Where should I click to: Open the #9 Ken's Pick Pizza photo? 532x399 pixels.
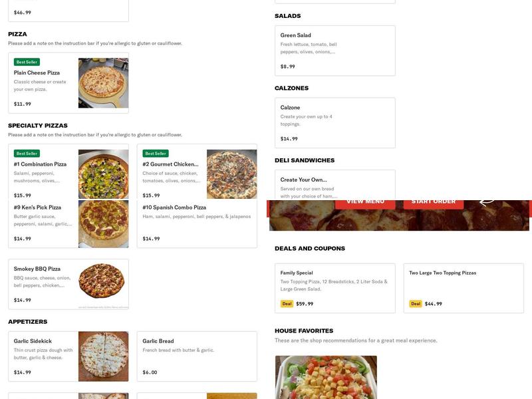pos(103,224)
